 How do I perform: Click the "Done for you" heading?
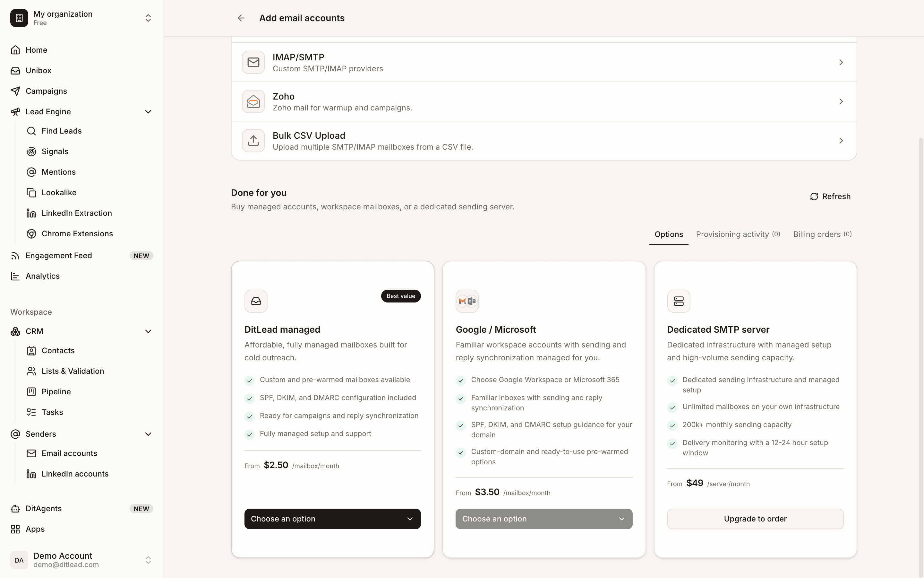pos(259,193)
